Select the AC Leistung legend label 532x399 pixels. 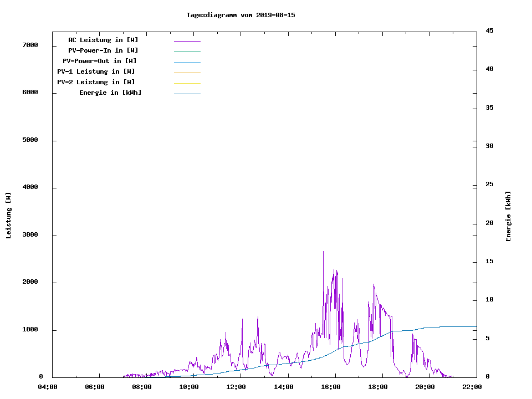(x=103, y=40)
